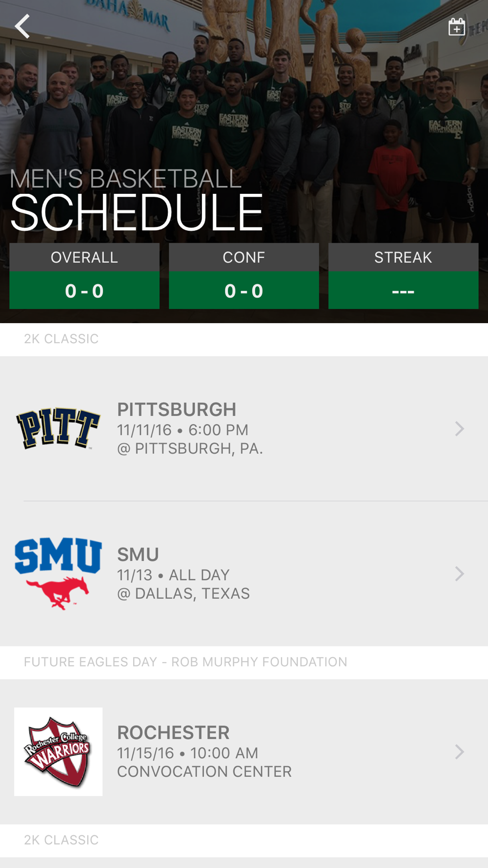Tap the first 2K Classic header
Viewport: 488px width, 868px height.
[x=61, y=339]
